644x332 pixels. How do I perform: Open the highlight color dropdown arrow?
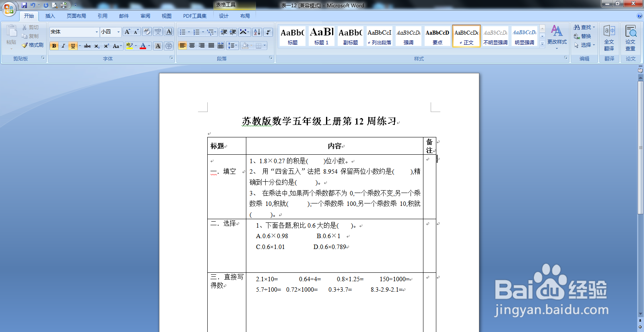pyautogui.click(x=136, y=46)
